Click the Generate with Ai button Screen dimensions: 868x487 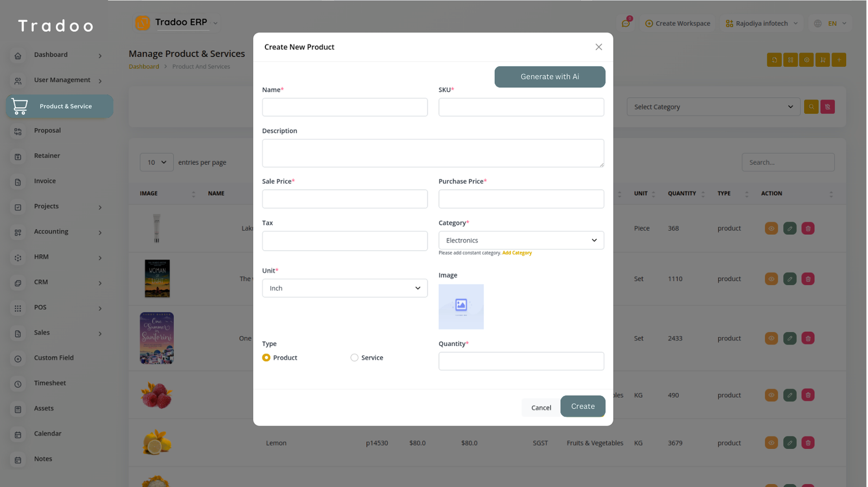(x=549, y=76)
